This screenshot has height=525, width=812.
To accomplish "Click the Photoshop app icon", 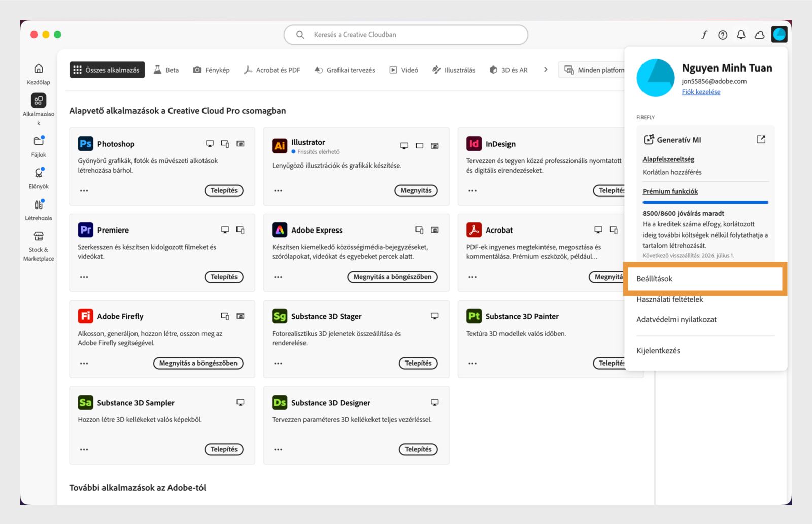I will (x=85, y=144).
